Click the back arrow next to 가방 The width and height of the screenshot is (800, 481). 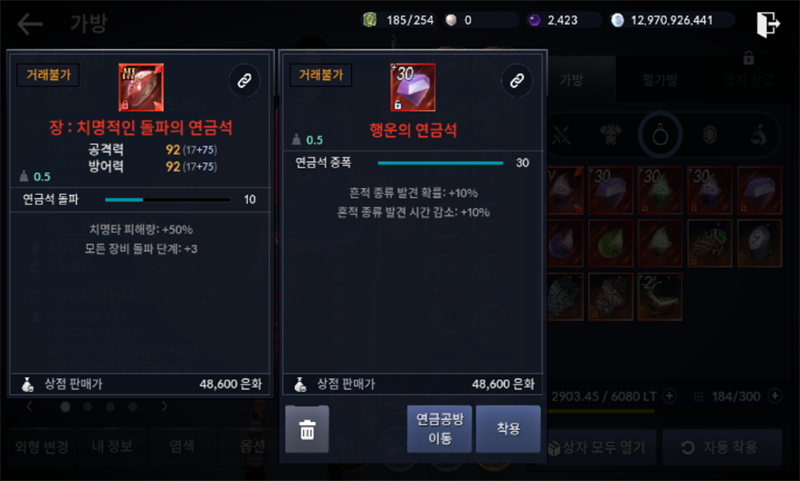click(x=30, y=23)
